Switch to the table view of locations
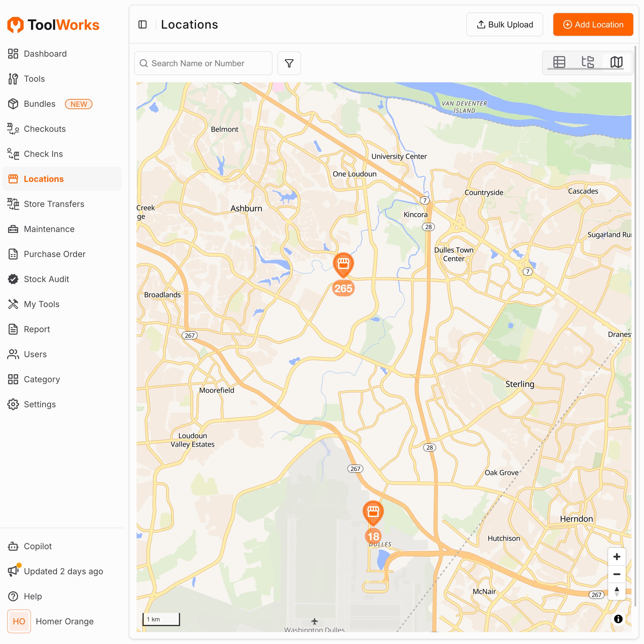The image size is (644, 644). tap(559, 62)
